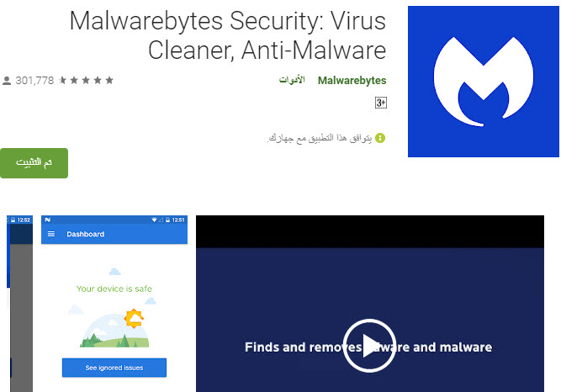The image size is (561, 392).
Task: Click the Malwarebytes blue app logo
Action: (484, 82)
